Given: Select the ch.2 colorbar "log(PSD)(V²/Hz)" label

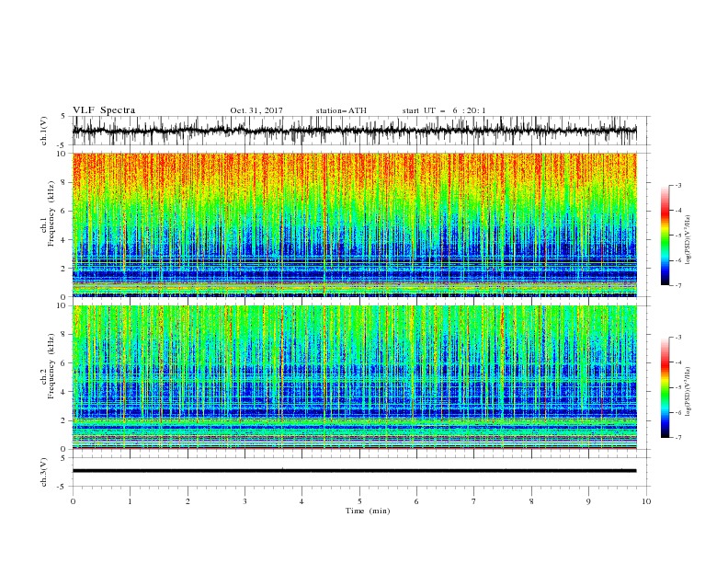Looking at the screenshot, I should pos(688,392).
